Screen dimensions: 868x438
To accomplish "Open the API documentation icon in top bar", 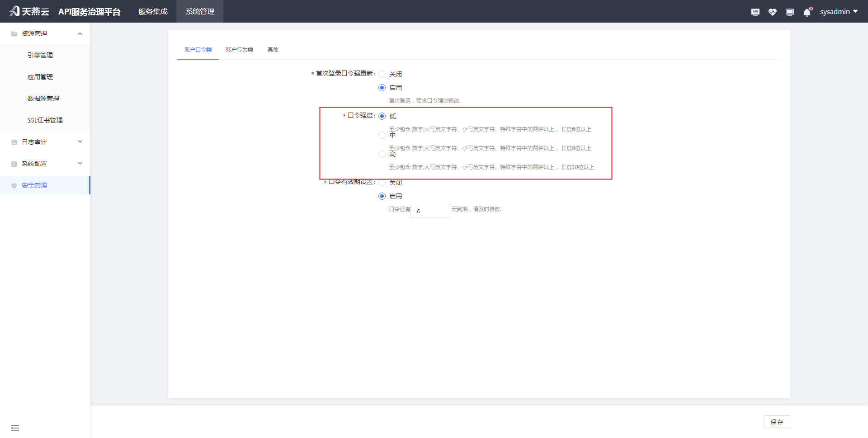I will (x=755, y=12).
